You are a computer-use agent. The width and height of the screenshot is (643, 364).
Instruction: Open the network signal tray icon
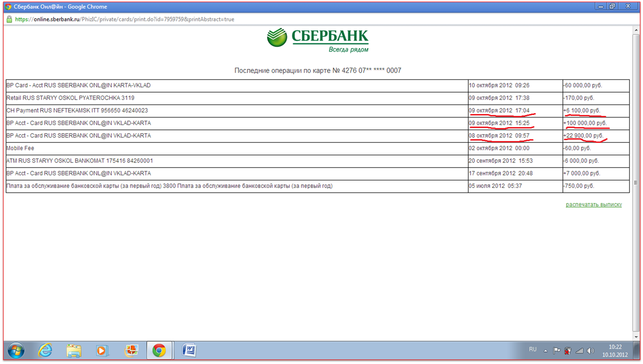(579, 351)
